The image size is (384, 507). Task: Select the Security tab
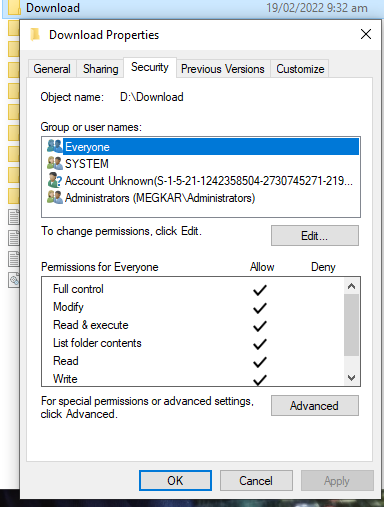click(150, 67)
